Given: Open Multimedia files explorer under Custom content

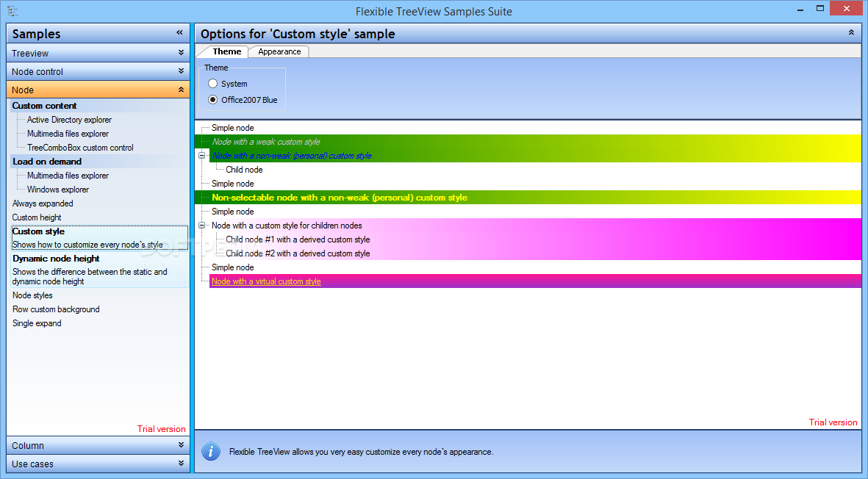Looking at the screenshot, I should point(68,133).
